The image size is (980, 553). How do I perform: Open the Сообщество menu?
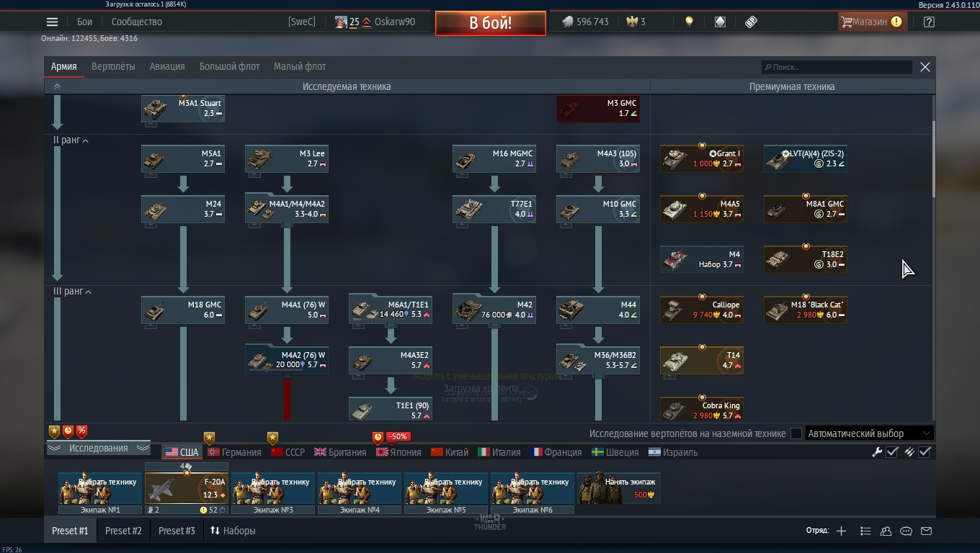[137, 22]
